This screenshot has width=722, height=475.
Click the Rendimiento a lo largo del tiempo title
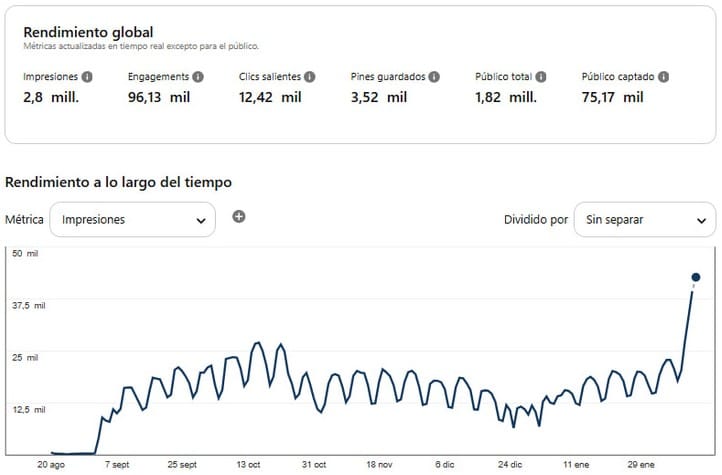click(119, 182)
